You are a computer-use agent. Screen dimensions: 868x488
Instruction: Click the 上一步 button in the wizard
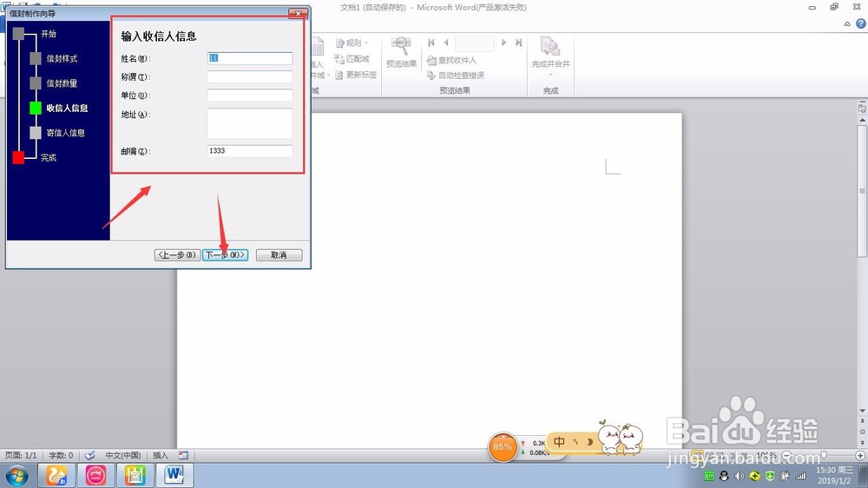point(177,254)
